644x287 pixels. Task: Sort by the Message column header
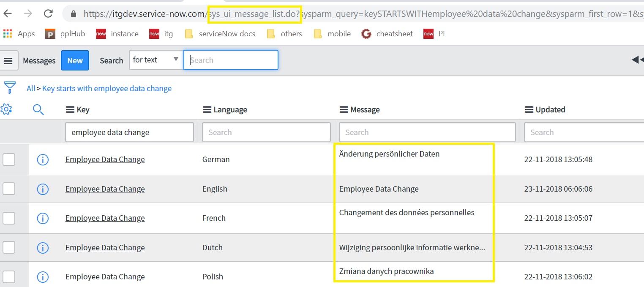click(x=365, y=110)
